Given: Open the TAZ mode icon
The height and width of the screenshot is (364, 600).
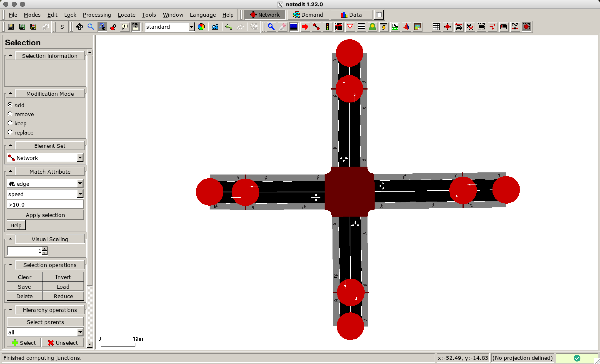Looking at the screenshot, I should pos(395,27).
